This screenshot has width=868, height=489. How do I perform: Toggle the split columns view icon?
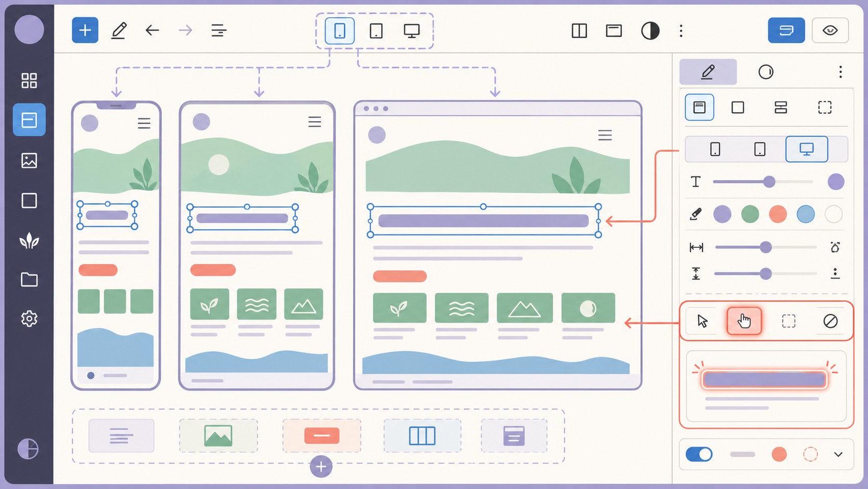[579, 31]
